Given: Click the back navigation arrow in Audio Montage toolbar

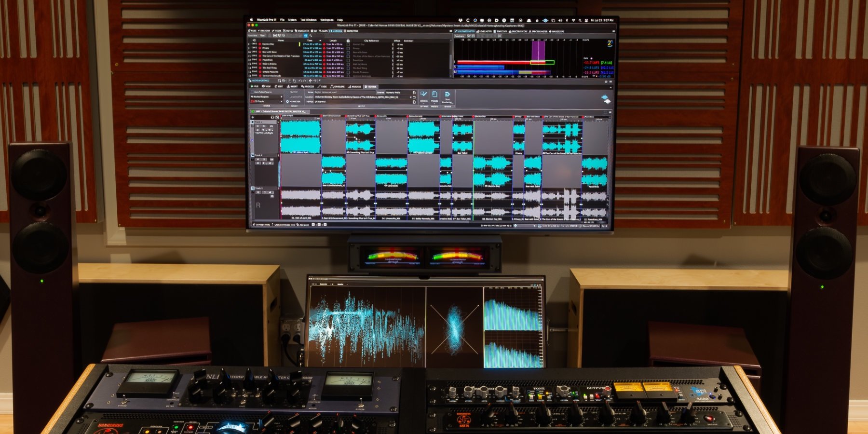Looking at the screenshot, I should point(311,81).
